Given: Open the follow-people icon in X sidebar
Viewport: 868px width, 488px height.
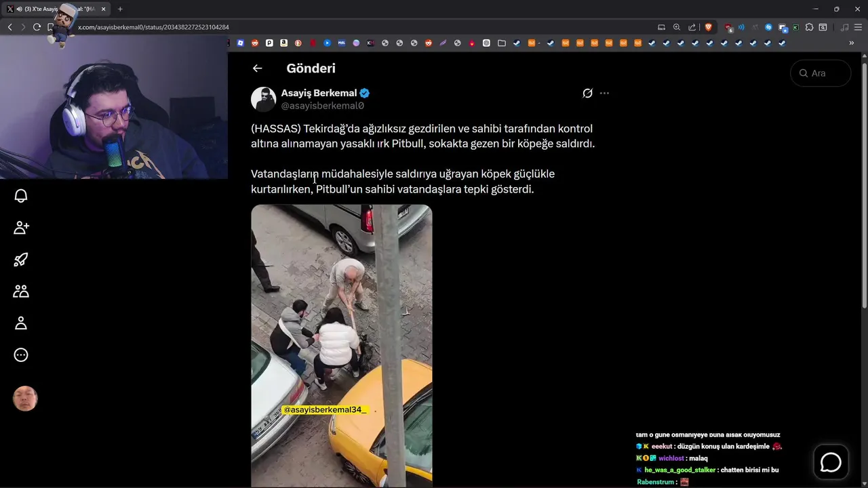Looking at the screenshot, I should pos(21,228).
